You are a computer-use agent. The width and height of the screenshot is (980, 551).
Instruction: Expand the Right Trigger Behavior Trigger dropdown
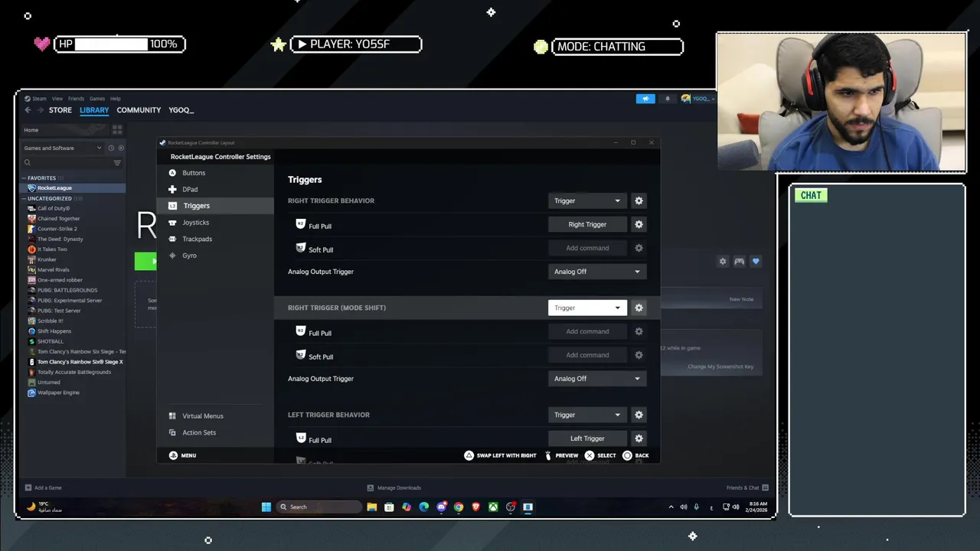click(587, 201)
